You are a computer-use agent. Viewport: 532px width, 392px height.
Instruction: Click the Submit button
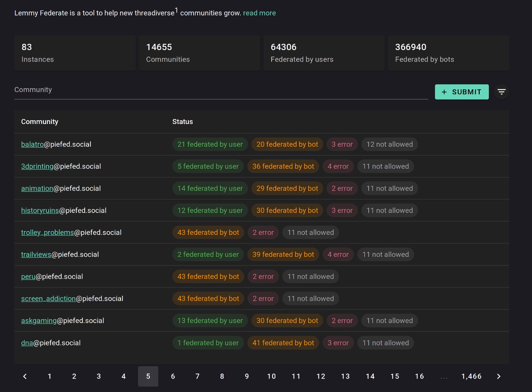(462, 92)
